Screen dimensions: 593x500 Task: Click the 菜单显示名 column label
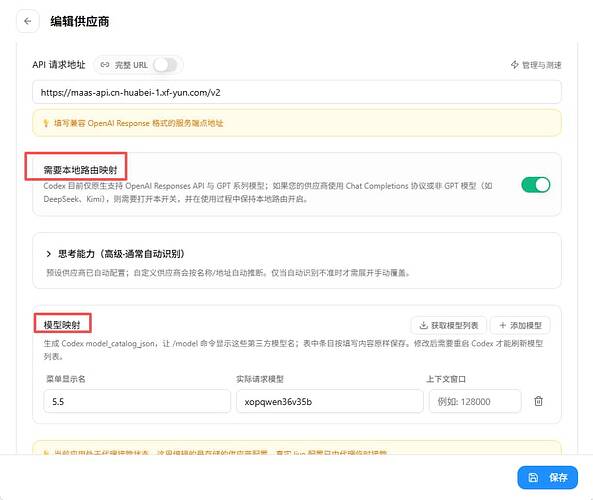[x=66, y=379]
